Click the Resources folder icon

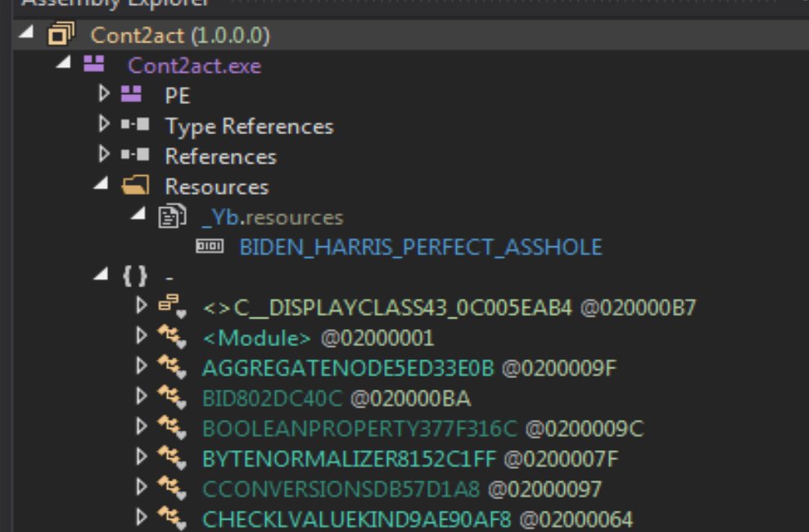[x=135, y=184]
